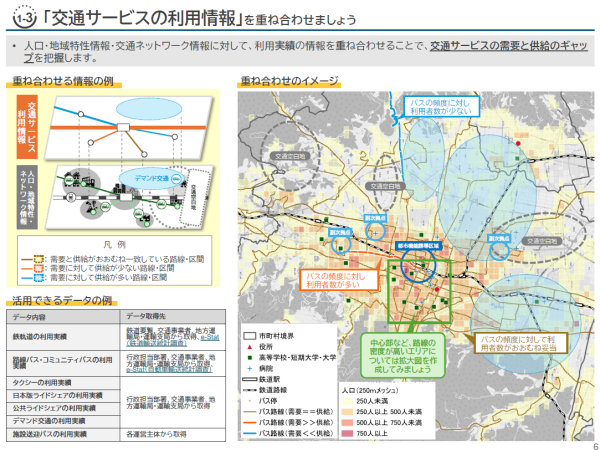The width and height of the screenshot is (600, 450).
Task: Click the 役所 red triangle legend icon
Action: (x=248, y=345)
